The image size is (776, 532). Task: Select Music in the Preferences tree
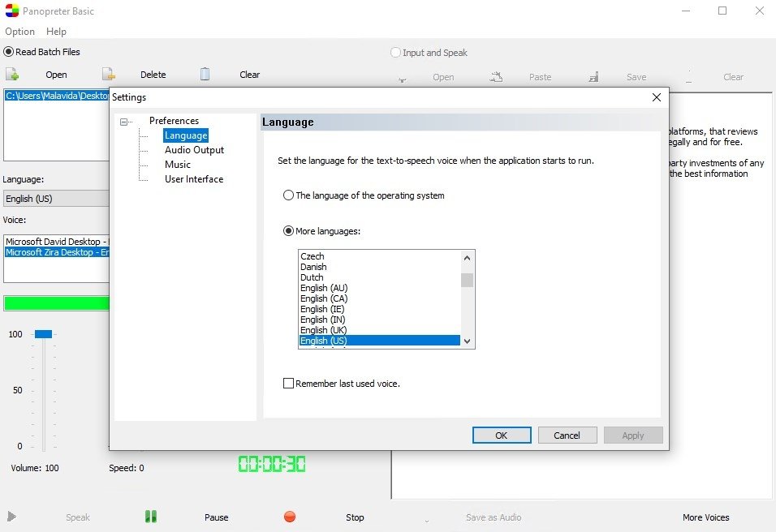178,165
